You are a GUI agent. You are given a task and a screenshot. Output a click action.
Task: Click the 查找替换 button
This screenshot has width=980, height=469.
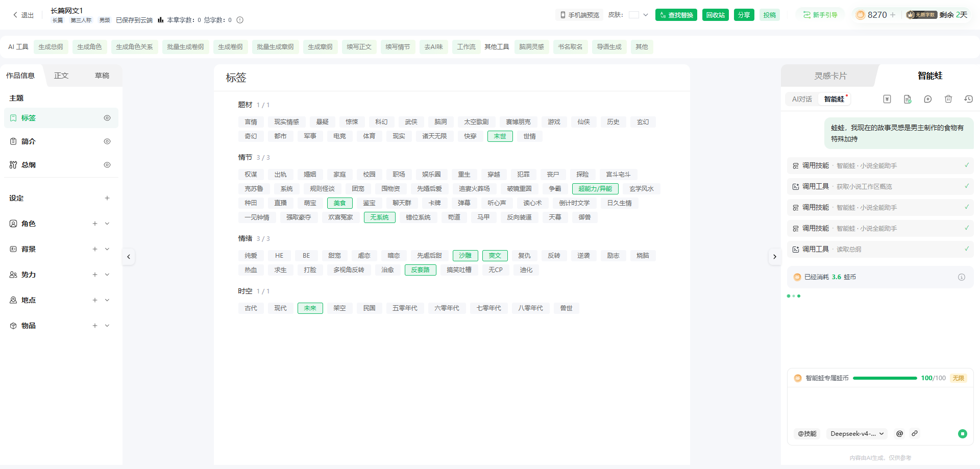tap(676, 15)
